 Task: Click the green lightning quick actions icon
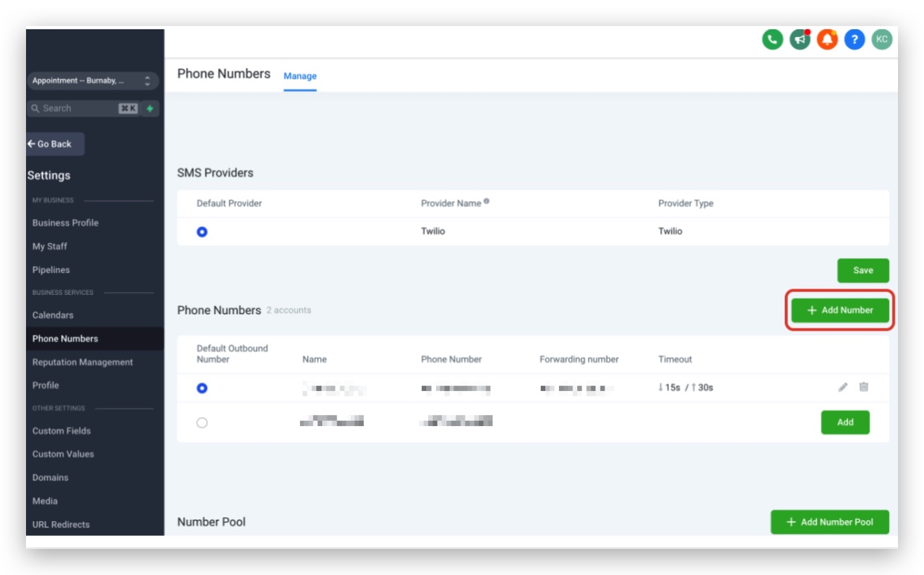point(150,109)
